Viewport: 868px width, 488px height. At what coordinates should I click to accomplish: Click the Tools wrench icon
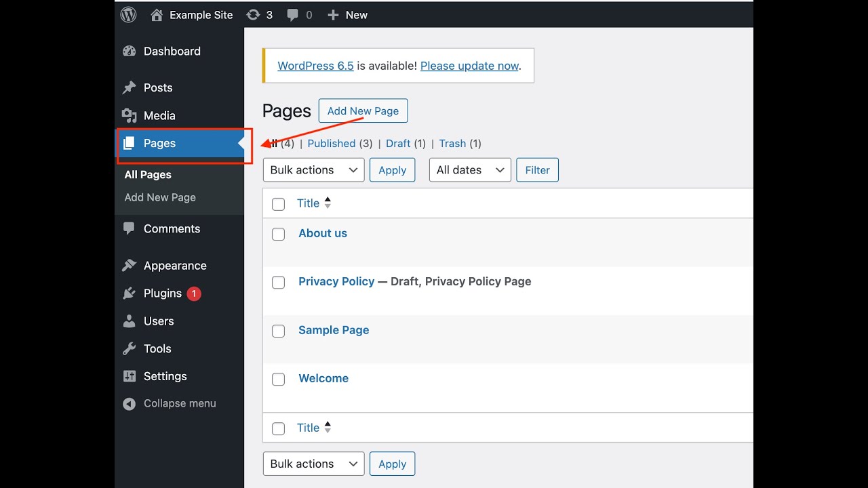coord(129,349)
